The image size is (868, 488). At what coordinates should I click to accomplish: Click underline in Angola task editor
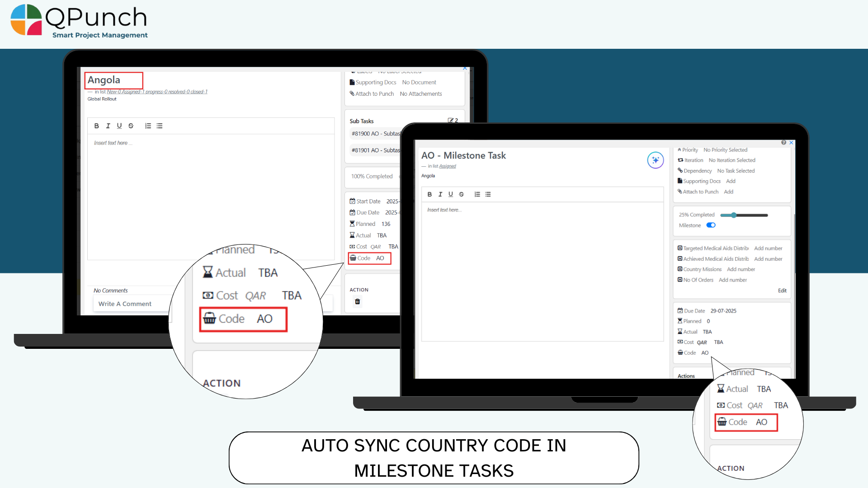(x=119, y=126)
